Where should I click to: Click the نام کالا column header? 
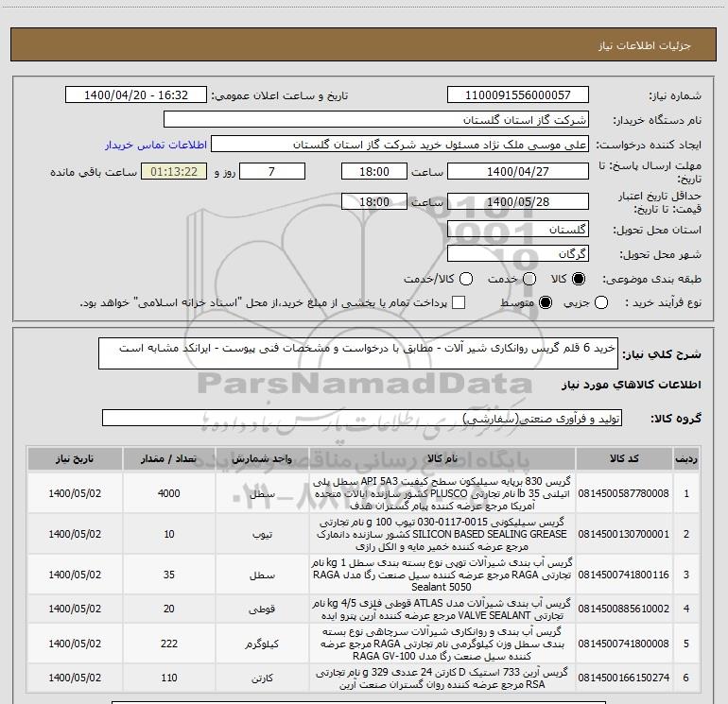(x=442, y=458)
